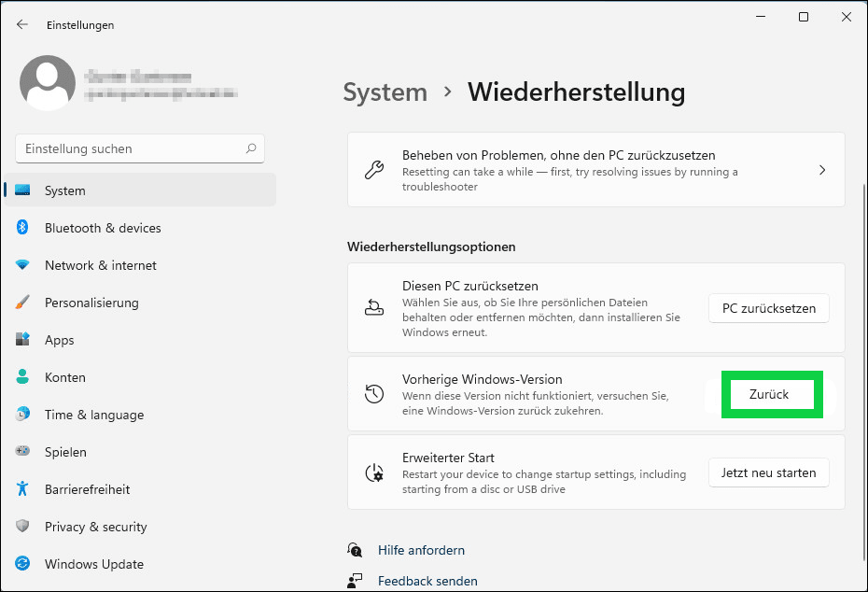Click the Bluetooth & devices icon
Viewport: 868px width, 592px height.
pyautogui.click(x=22, y=228)
